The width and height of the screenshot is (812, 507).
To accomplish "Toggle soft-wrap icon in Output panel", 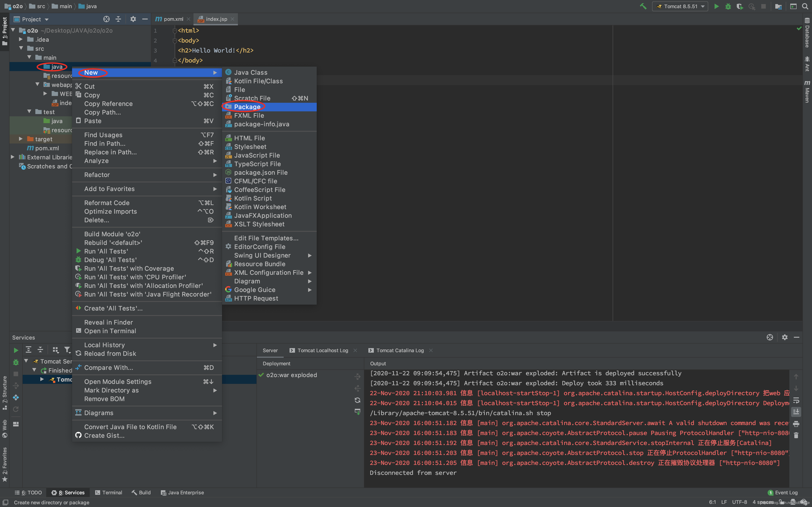I will point(796,400).
